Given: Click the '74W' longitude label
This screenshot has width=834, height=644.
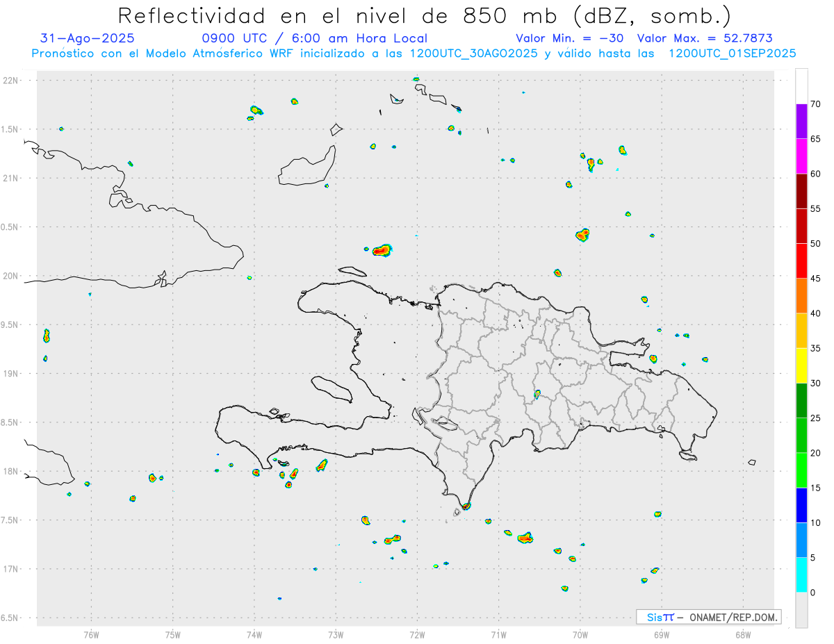Looking at the screenshot, I should pos(254,635).
